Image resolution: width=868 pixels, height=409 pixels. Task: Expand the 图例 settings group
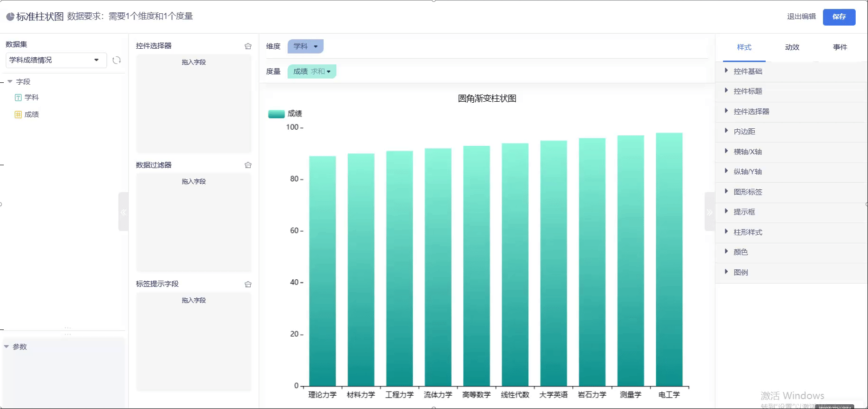pos(791,273)
